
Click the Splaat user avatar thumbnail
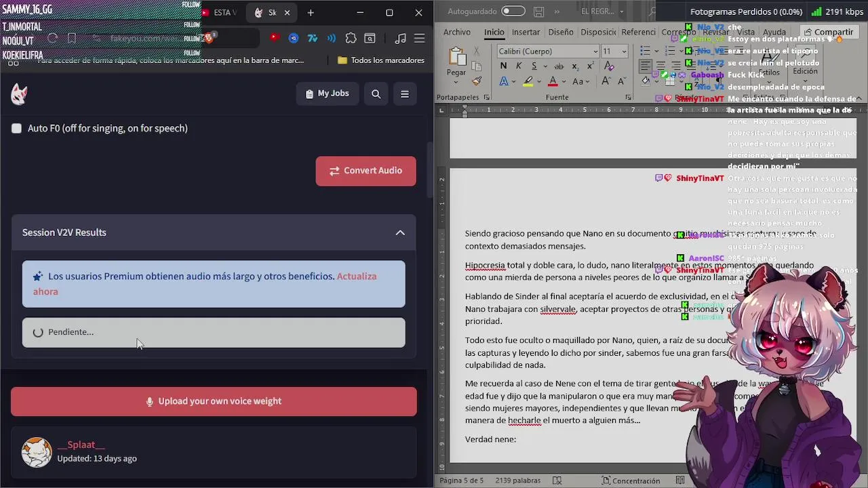coord(37,452)
